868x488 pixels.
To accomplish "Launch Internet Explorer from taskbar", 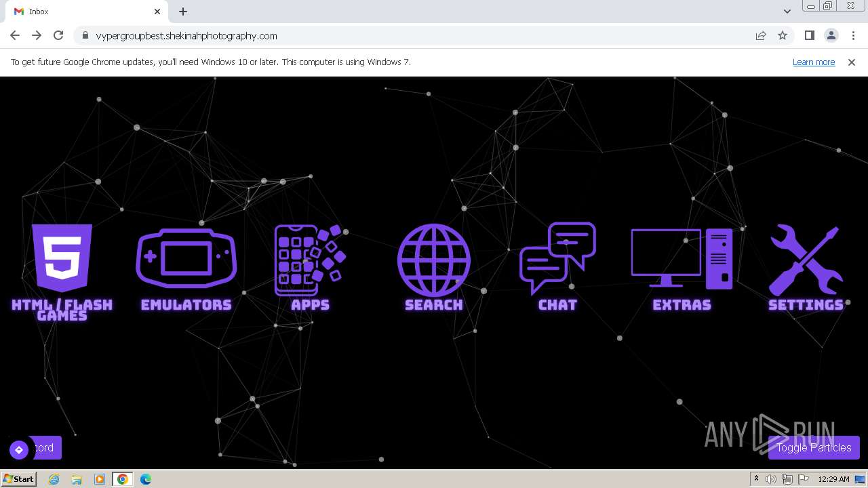I will click(54, 479).
